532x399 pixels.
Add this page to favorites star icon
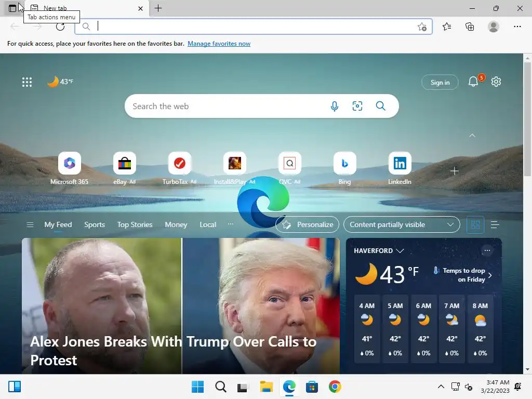tap(422, 26)
